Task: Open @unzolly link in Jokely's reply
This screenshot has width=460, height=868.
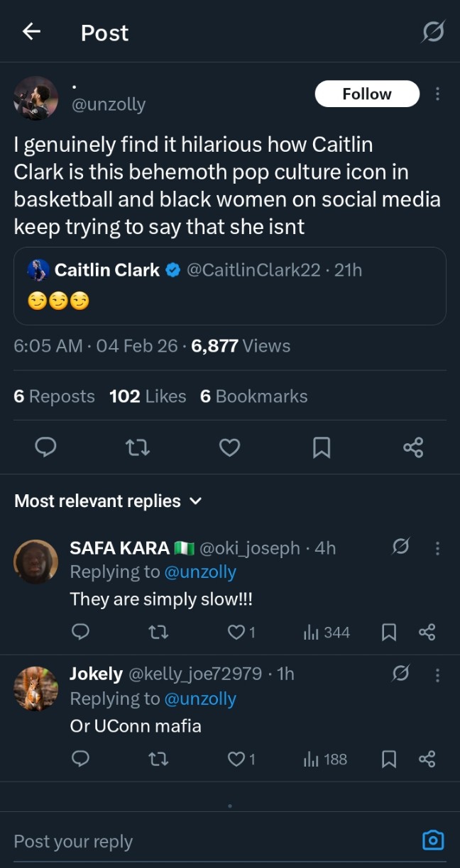Action: point(200,699)
